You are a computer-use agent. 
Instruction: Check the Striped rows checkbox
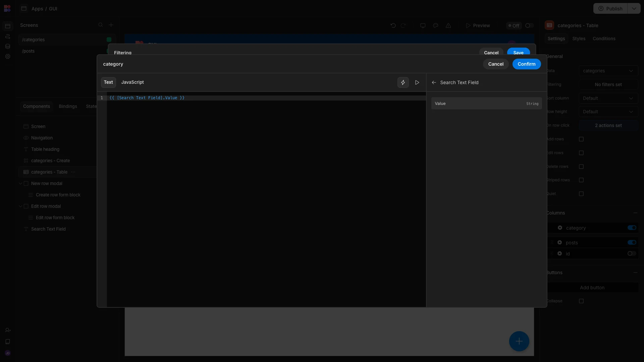click(x=581, y=180)
